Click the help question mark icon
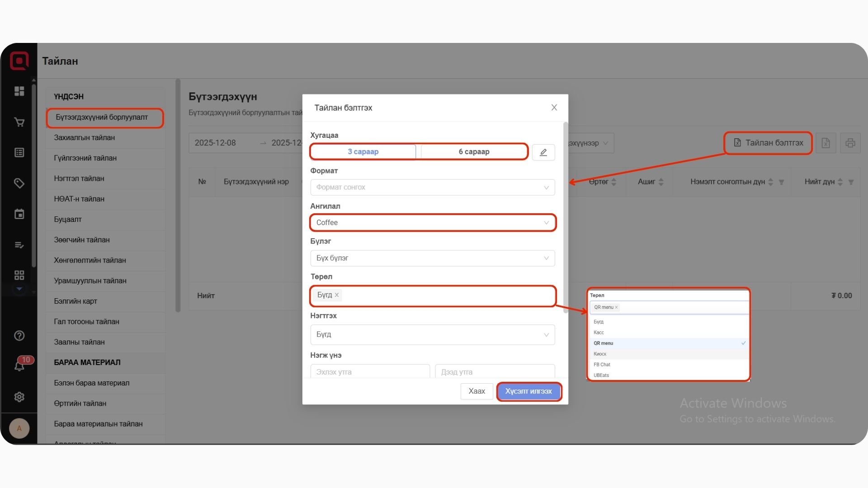The height and width of the screenshot is (488, 868). pyautogui.click(x=19, y=335)
